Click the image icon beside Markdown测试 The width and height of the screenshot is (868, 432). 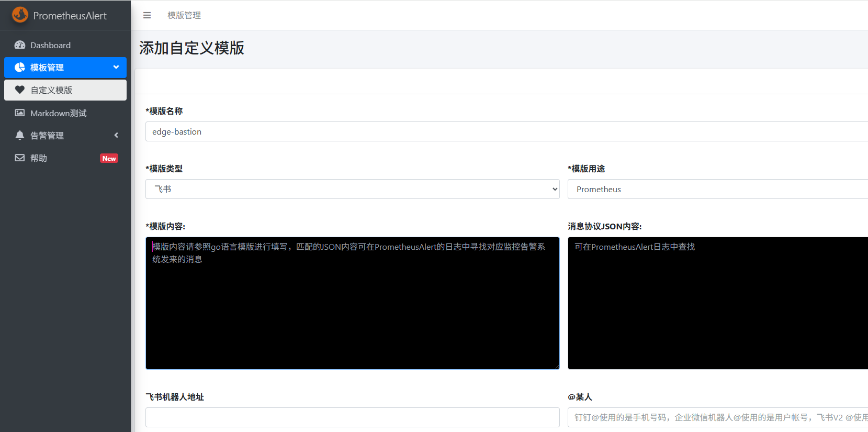tap(20, 113)
